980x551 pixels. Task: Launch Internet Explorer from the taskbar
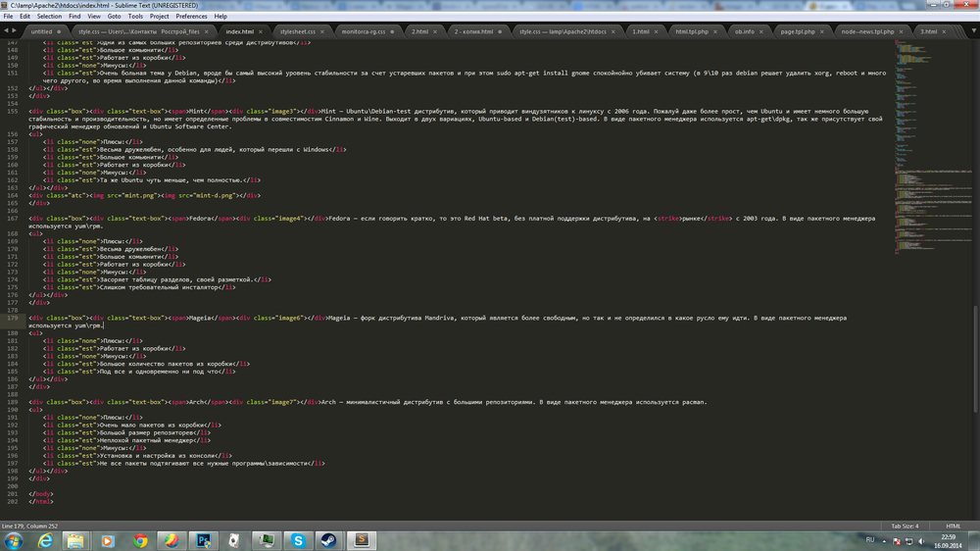click(x=45, y=540)
